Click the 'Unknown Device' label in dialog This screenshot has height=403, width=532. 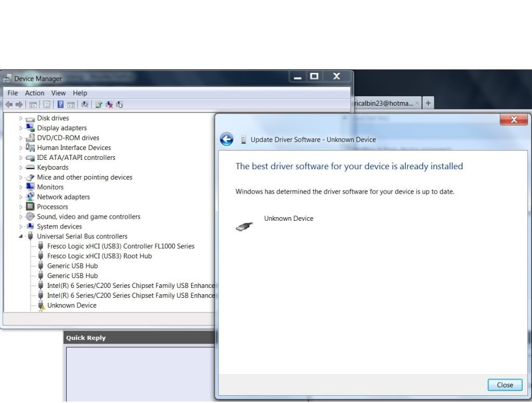[x=289, y=219]
